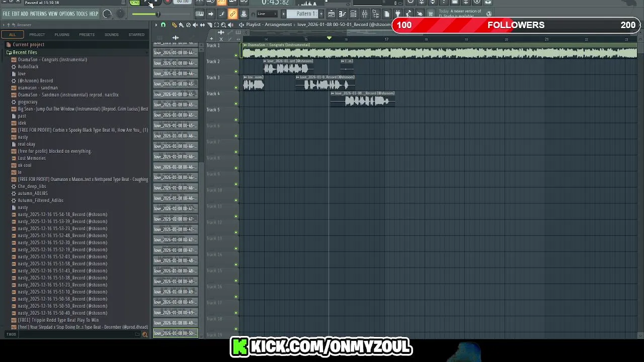Select giogocrazy in the browser list
This screenshot has width=644, height=362.
pyautogui.click(x=27, y=102)
